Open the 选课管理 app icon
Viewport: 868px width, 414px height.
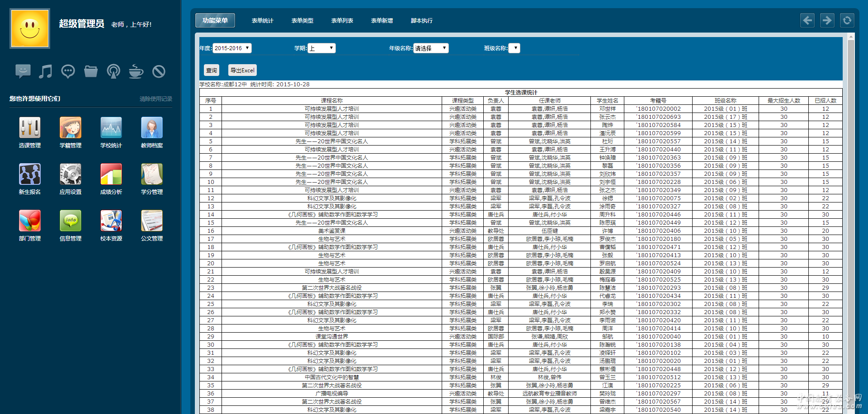pos(30,128)
